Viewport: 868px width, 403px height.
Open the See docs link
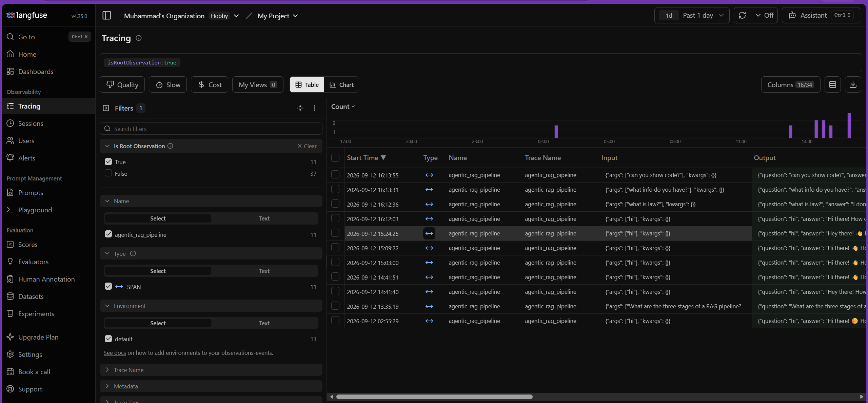tap(115, 353)
